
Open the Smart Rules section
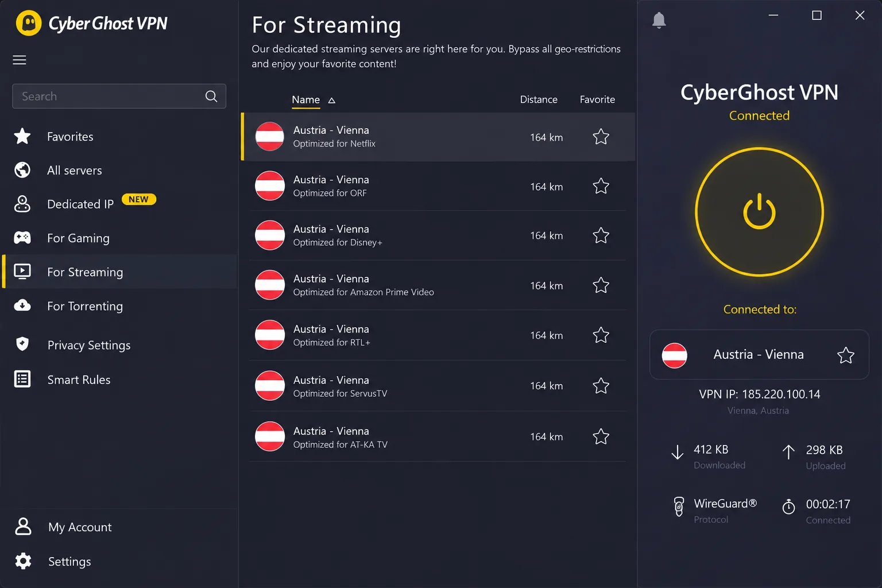119,379
